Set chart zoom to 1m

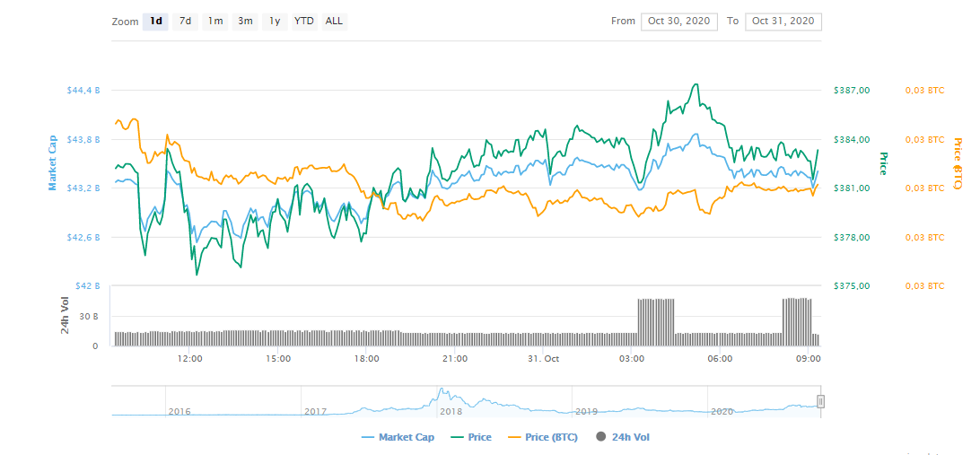point(215,21)
